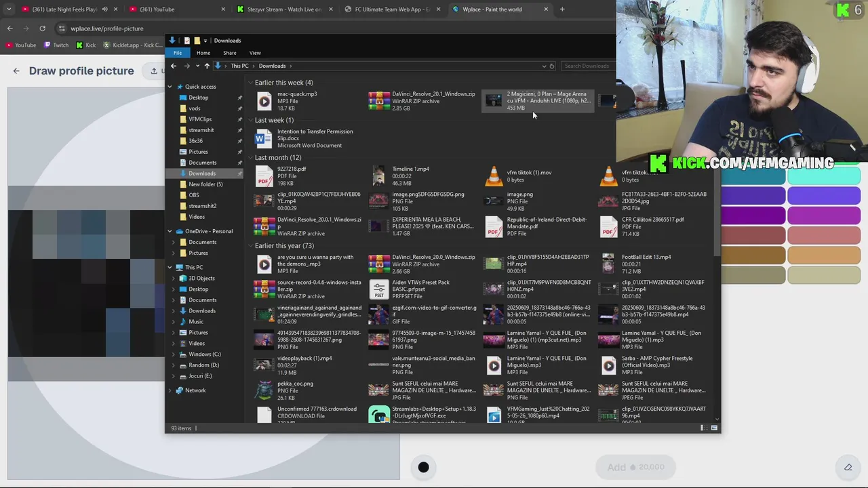Select DaVinci_Resolve_20.1_Windows.zip WinRAR archive icon
This screenshot has width=868, height=488.
[379, 101]
